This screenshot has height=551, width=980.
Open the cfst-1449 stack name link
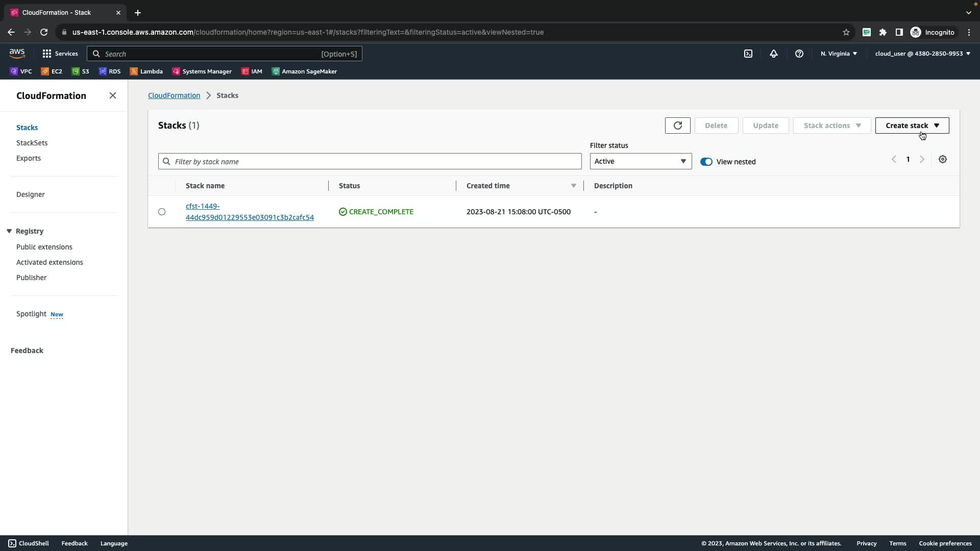coord(249,212)
